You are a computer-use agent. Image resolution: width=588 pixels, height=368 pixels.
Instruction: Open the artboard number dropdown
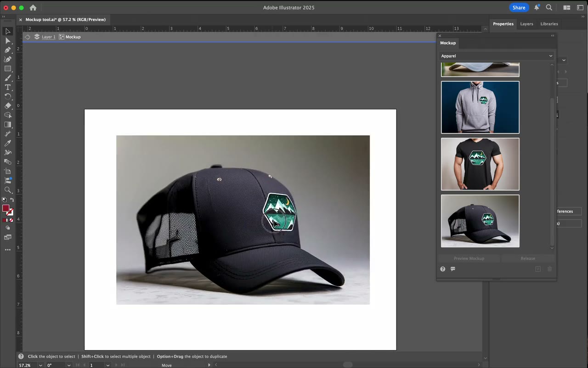108,365
